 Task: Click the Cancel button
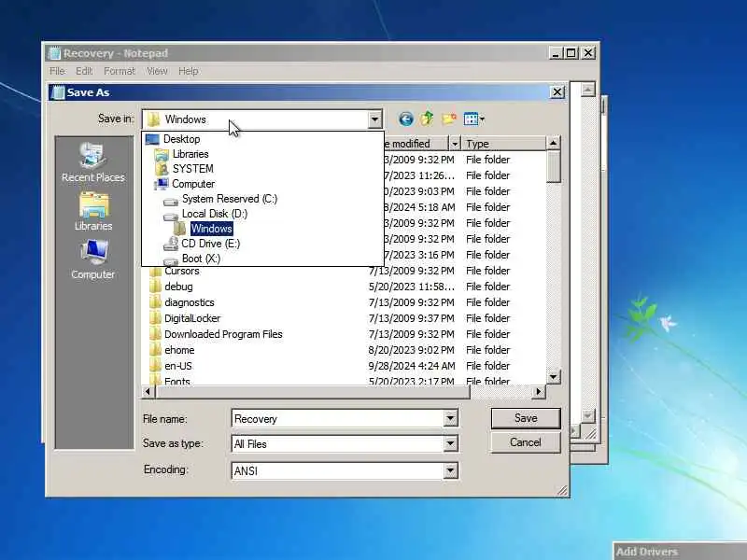[526, 442]
